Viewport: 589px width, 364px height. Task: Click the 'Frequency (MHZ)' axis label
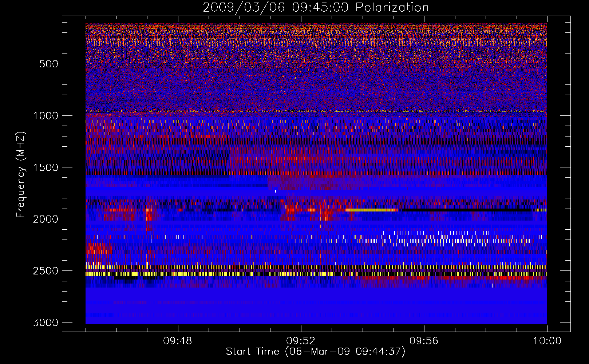click(21, 175)
